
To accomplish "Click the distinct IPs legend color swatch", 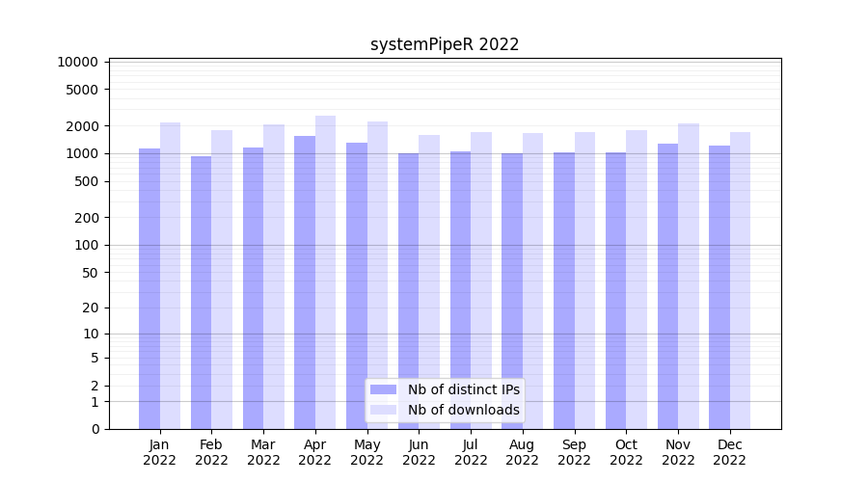I will click(x=383, y=389).
